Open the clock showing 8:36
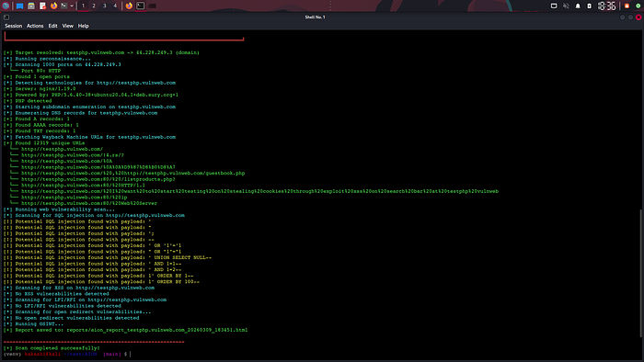This screenshot has height=362, width=644. 606,6
